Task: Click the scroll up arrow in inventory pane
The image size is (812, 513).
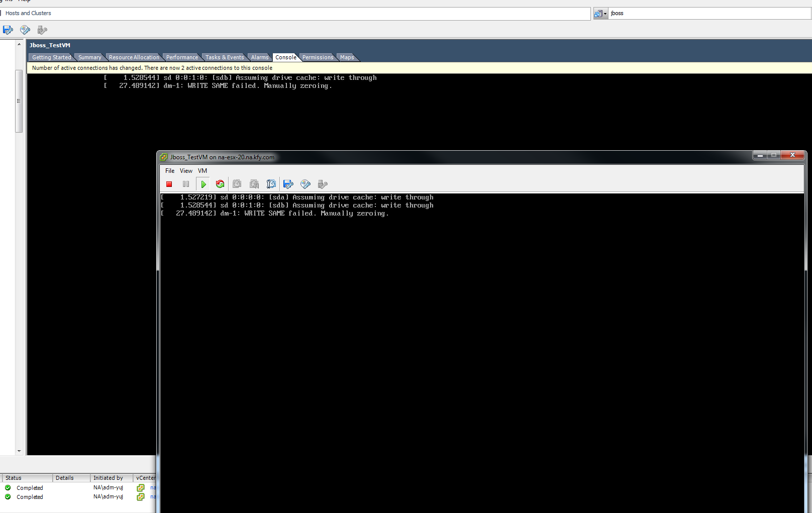Action: coord(19,44)
